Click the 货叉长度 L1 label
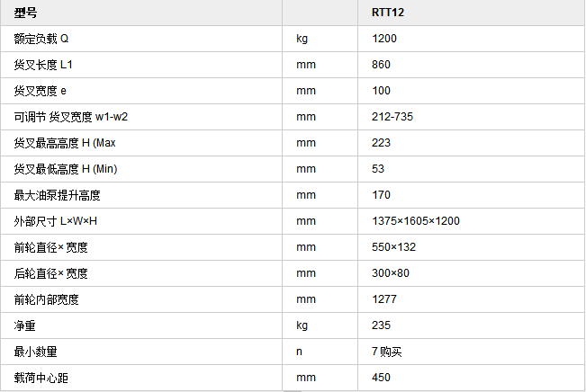 pos(43,65)
